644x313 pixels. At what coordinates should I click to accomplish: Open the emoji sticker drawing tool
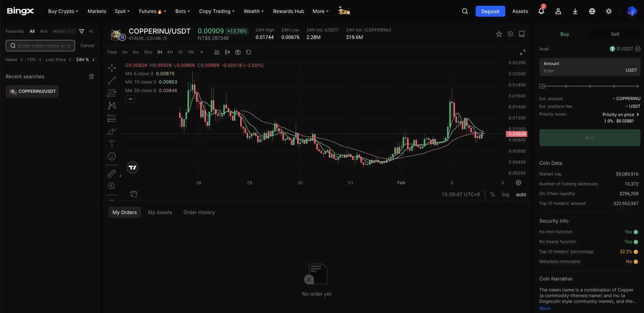coord(112,156)
